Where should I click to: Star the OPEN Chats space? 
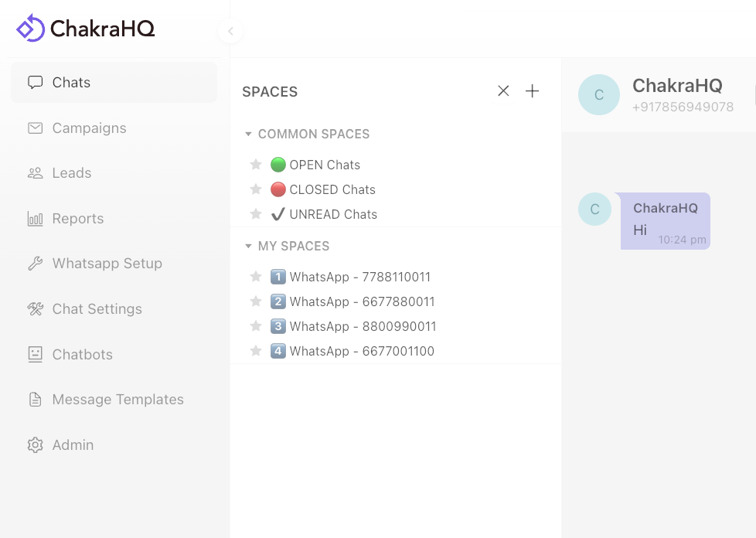[256, 165]
